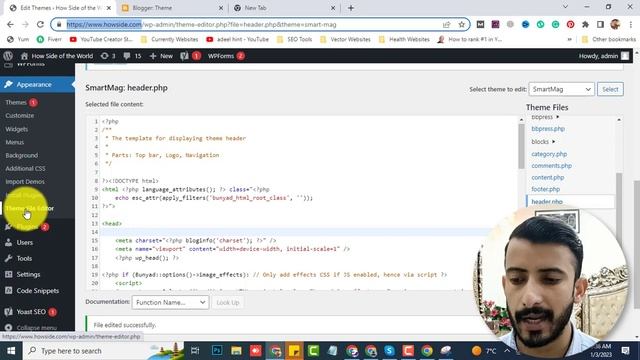Open File Explorer from the taskbar
This screenshot has height=360, width=640.
pos(236,351)
